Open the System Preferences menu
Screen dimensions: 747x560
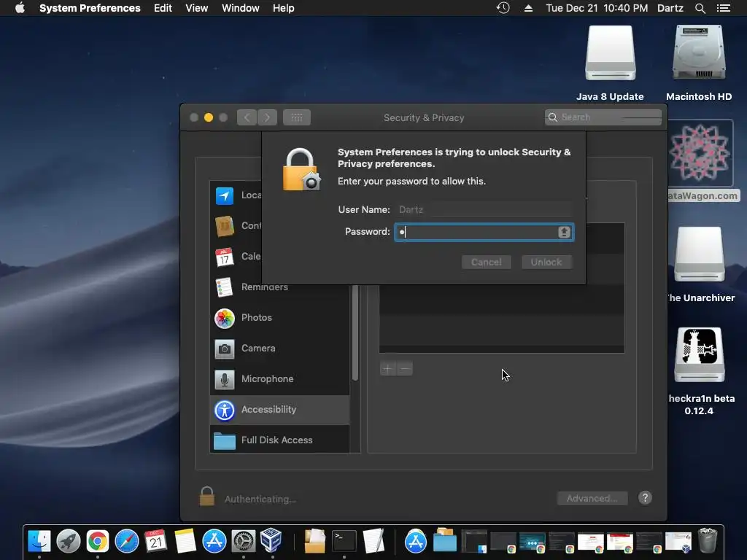pyautogui.click(x=90, y=8)
